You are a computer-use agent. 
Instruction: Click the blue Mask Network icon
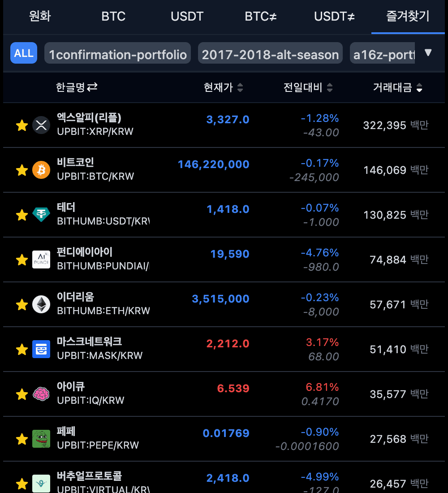(41, 349)
